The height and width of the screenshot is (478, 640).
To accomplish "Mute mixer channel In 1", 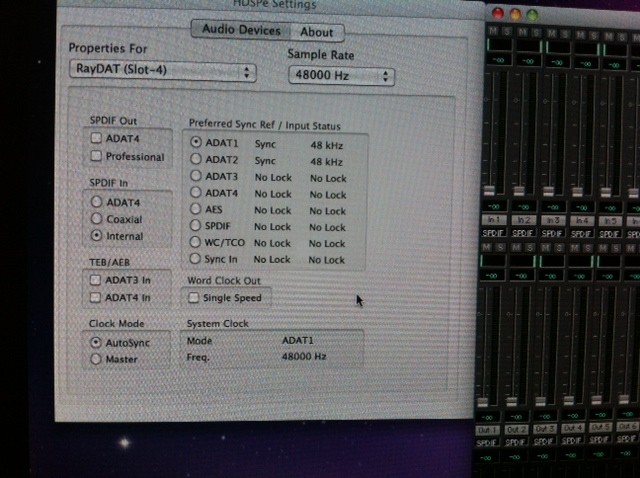I will pos(493,31).
